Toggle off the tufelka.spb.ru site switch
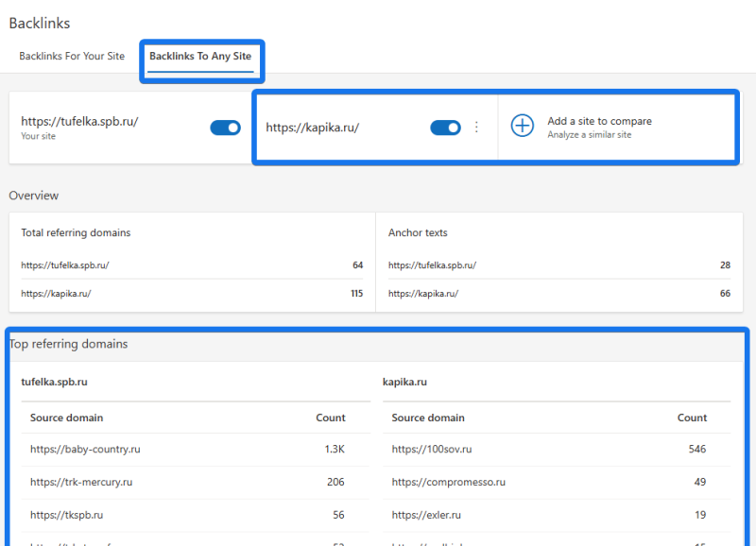756x546 pixels. tap(225, 128)
